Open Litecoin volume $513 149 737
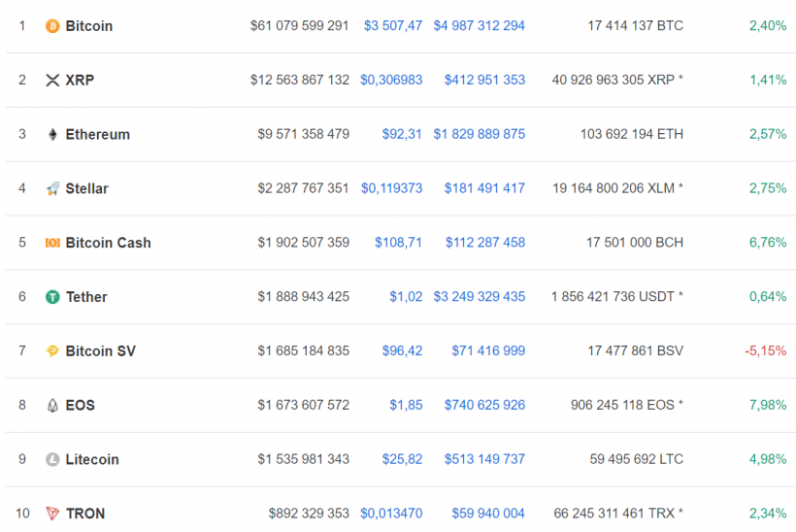The image size is (796, 532). [x=484, y=459]
